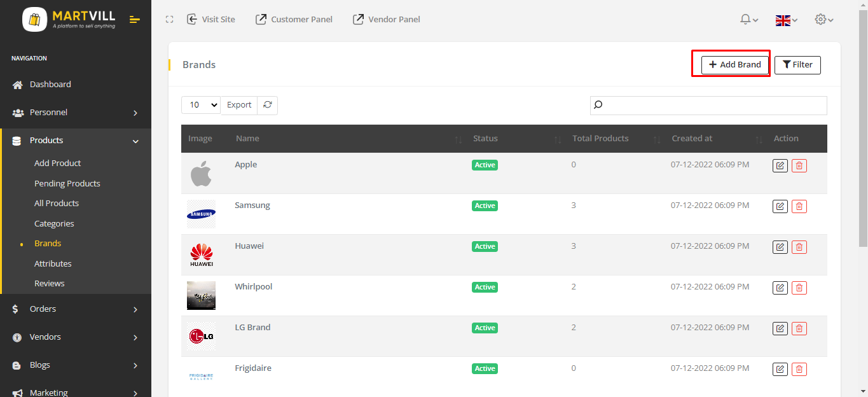Click the fullscreen expand icon
This screenshot has height=397, width=868.
(x=169, y=20)
